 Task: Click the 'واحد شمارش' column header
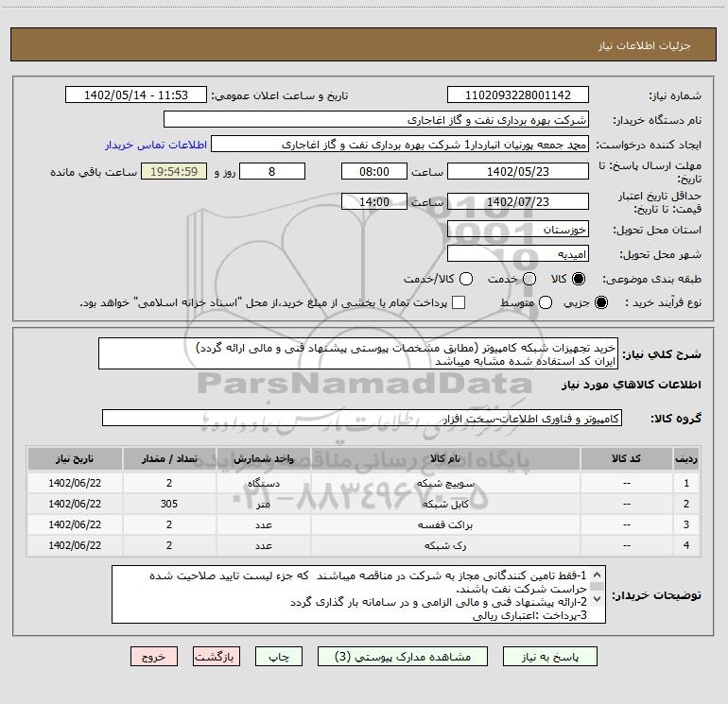pos(263,458)
